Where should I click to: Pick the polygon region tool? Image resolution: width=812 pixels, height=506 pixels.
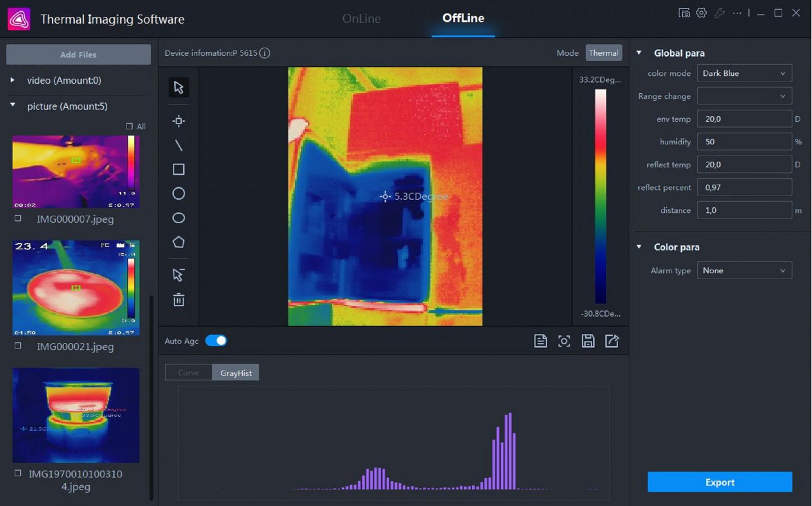(179, 242)
